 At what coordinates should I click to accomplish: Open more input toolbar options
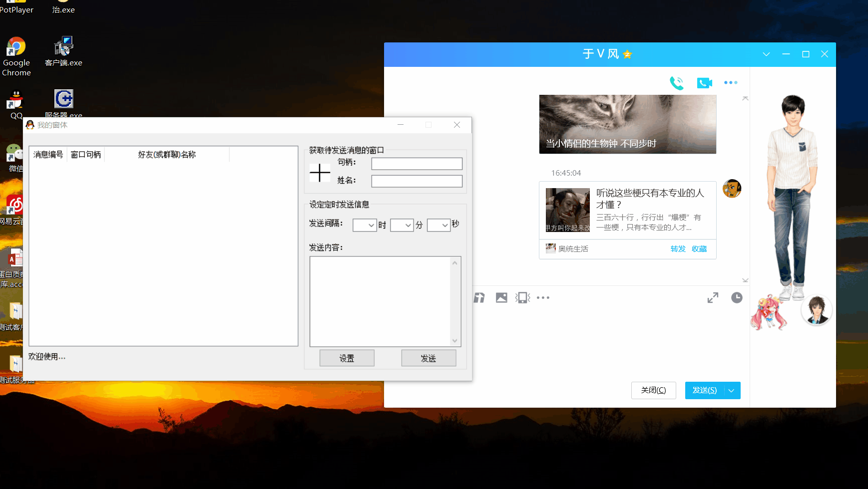pyautogui.click(x=543, y=297)
